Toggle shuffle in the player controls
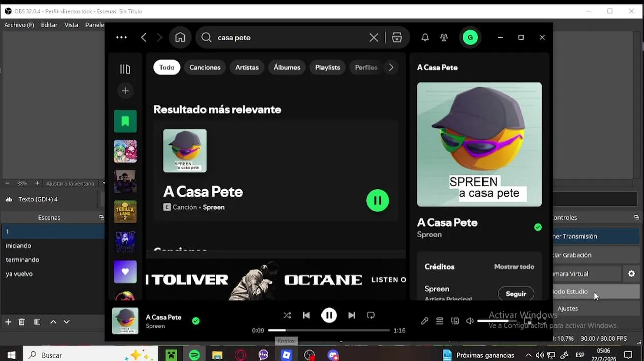The height and width of the screenshot is (361, 644). pos(287,315)
